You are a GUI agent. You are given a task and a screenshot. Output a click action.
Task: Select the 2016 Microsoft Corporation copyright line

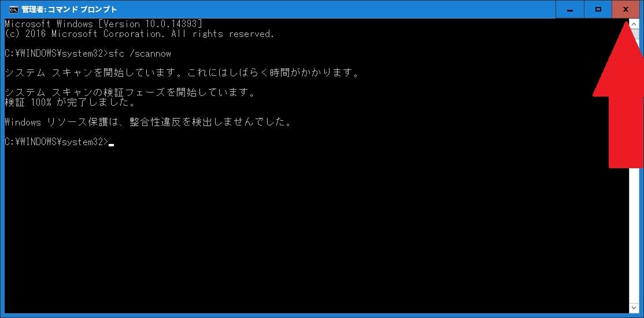pos(139,34)
